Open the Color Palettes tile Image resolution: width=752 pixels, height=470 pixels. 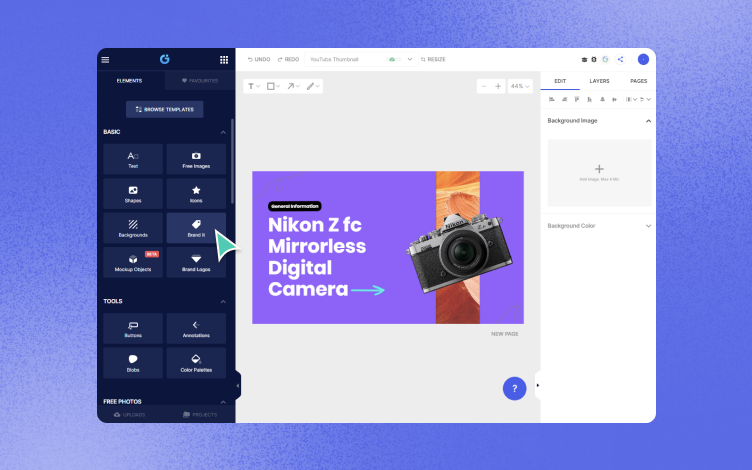tap(196, 363)
